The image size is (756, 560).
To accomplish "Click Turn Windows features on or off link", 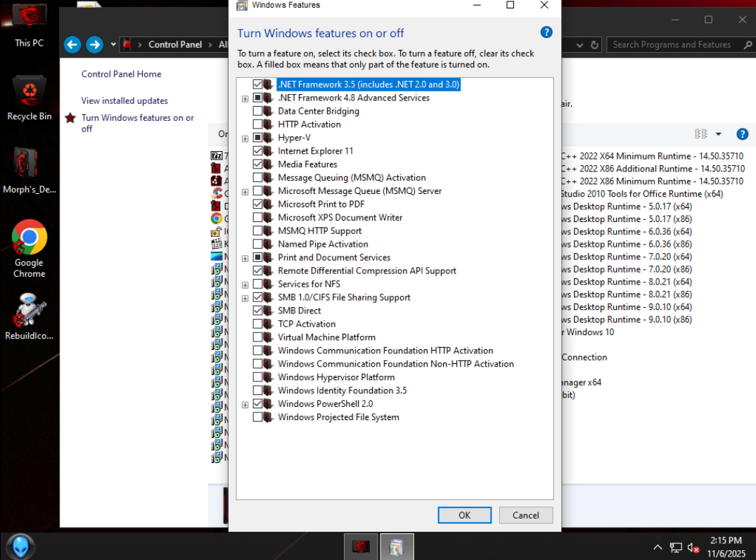I will (x=137, y=123).
